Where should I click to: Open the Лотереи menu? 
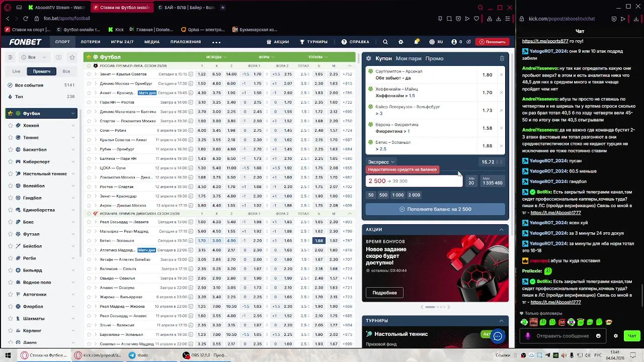[91, 42]
